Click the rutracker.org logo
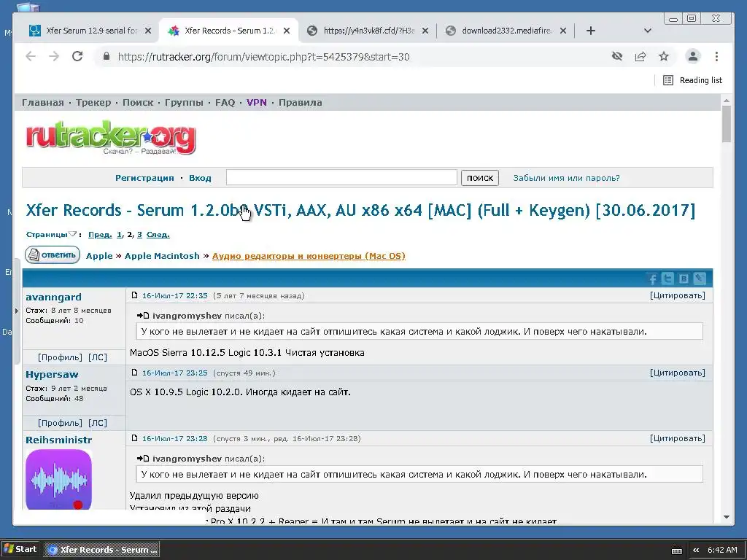747x560 pixels. [111, 138]
